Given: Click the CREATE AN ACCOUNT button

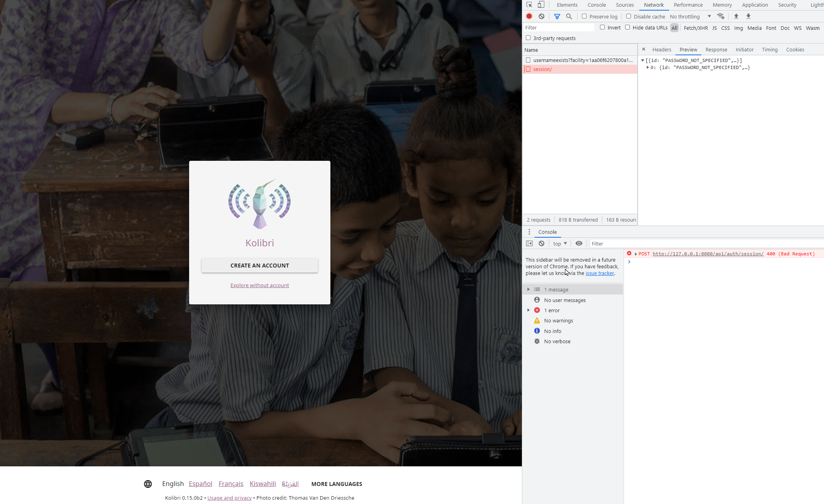Looking at the screenshot, I should point(260,266).
